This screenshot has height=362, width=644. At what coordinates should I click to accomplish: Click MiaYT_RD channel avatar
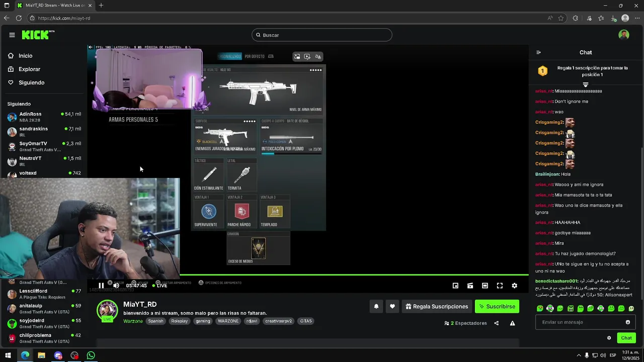pos(107,310)
